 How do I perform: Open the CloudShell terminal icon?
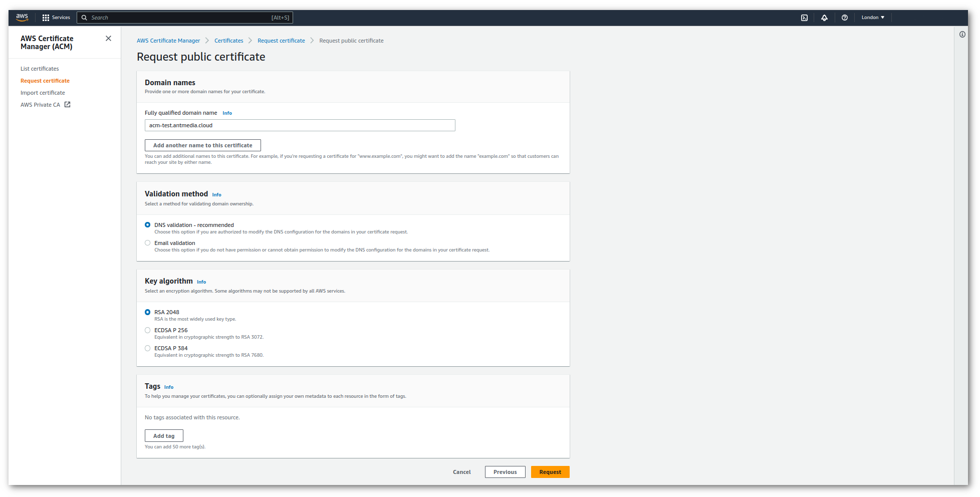[x=804, y=18]
